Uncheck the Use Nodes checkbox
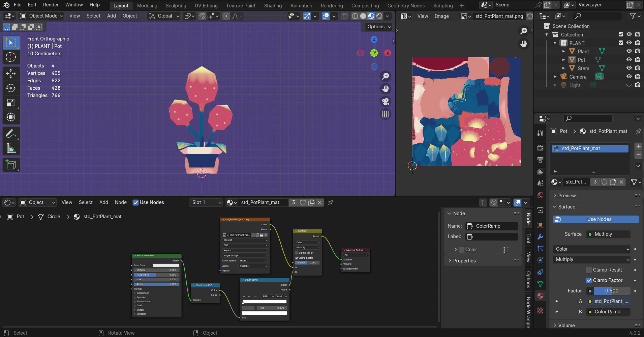644x337 pixels. point(136,202)
